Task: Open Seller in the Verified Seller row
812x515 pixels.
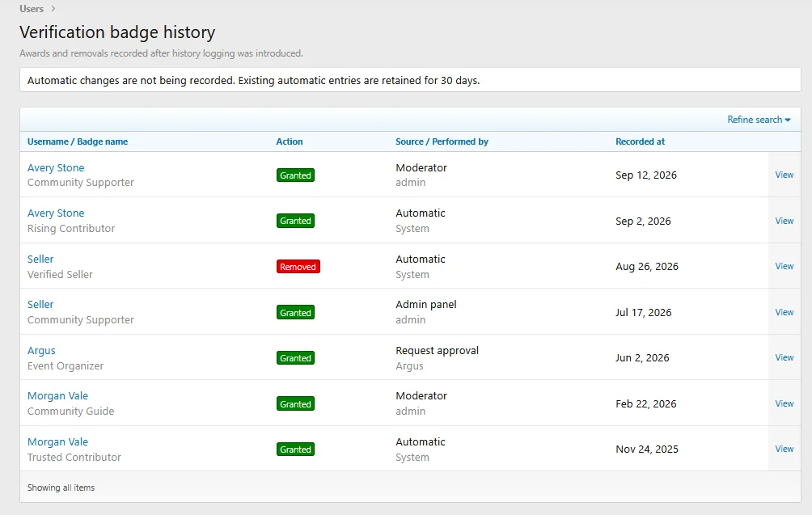Action: coord(40,260)
